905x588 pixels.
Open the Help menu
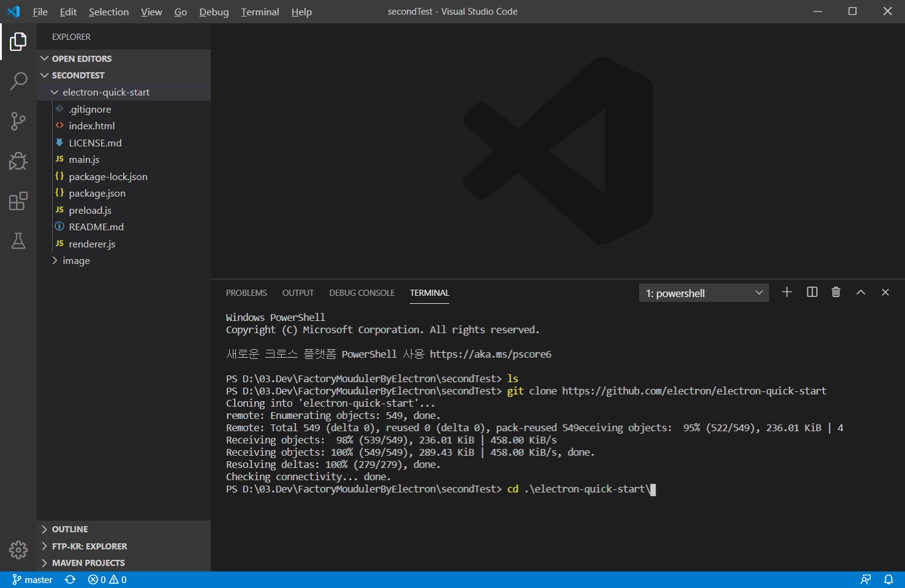(x=301, y=12)
